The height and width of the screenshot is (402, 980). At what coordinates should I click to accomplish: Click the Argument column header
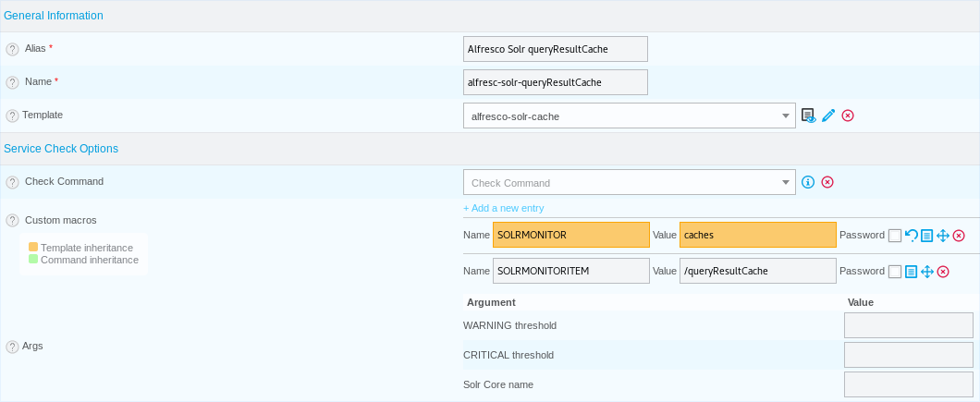click(x=491, y=302)
